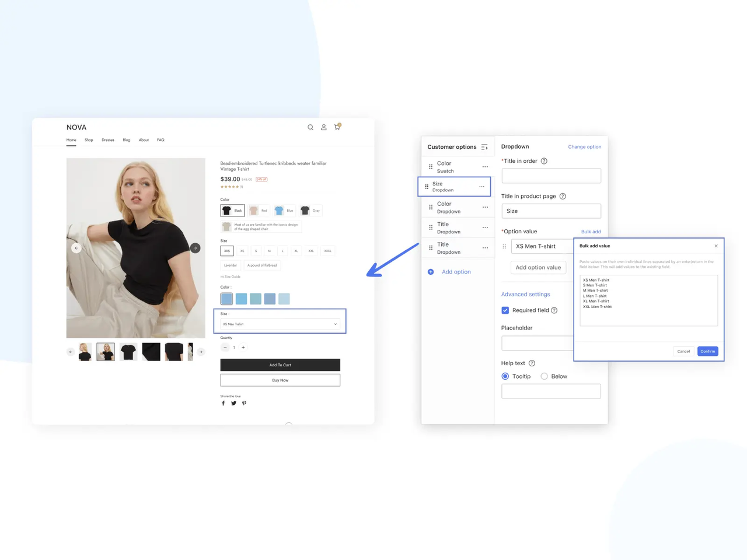This screenshot has height=560, width=747.
Task: Click the Add To Cart button
Action: (x=280, y=365)
